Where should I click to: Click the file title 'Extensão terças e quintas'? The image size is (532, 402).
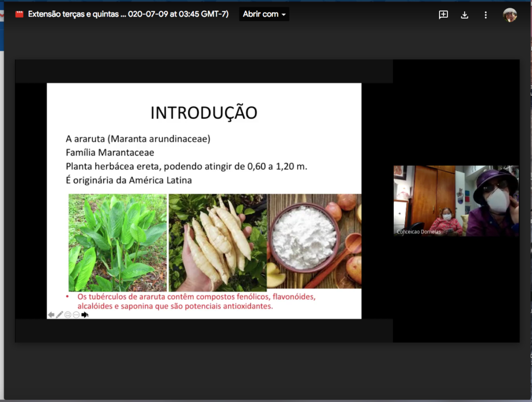tap(128, 14)
